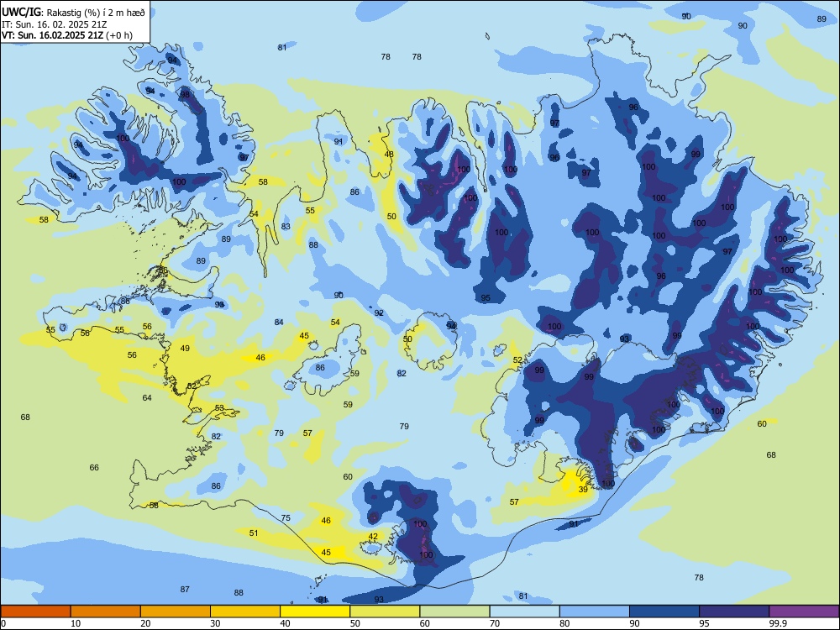Click the humidity value 42 on the map
The width and height of the screenshot is (840, 630).
(x=373, y=536)
